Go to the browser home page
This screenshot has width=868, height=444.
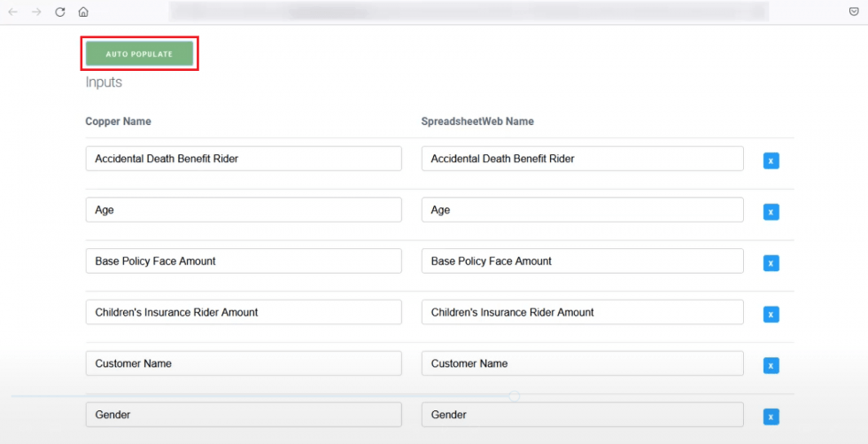click(83, 12)
